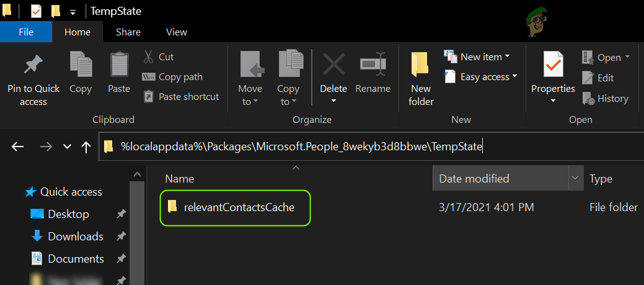Click the Copy icon in Clipboard group

81,65
